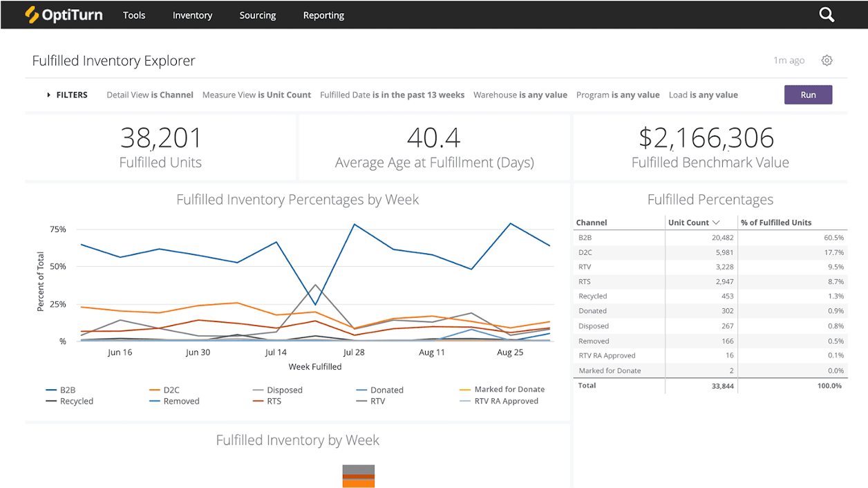
Task: Open the Tools menu
Action: tap(134, 15)
